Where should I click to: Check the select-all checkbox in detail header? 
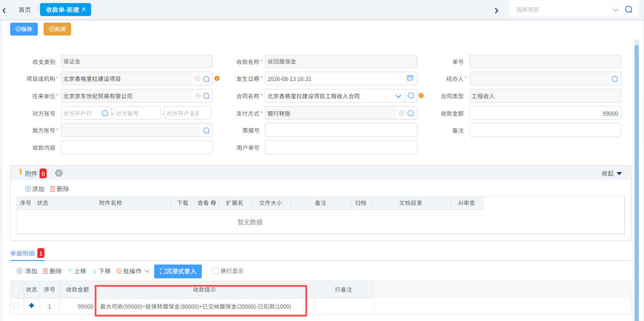tap(16, 289)
